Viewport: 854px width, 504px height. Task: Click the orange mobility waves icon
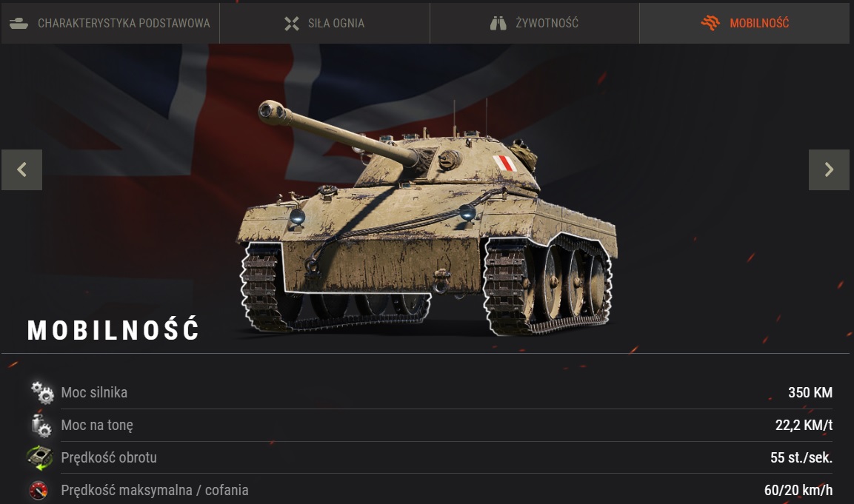coord(710,23)
